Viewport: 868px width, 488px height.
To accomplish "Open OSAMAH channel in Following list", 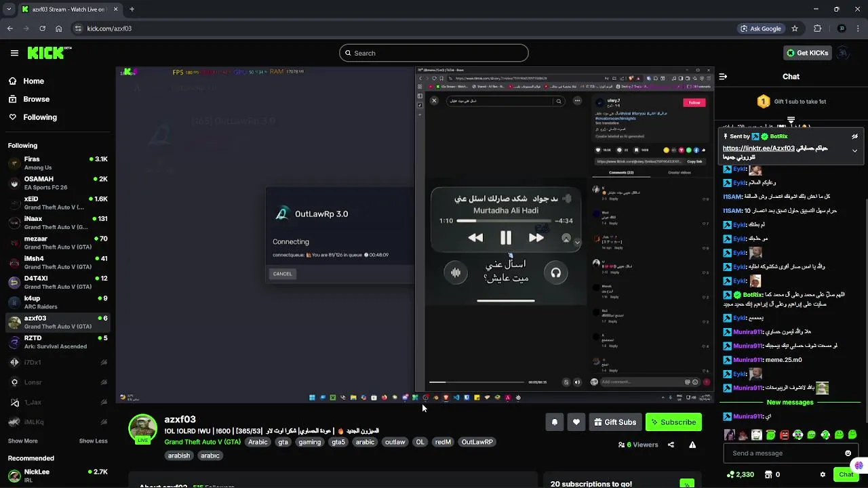I will tap(58, 182).
